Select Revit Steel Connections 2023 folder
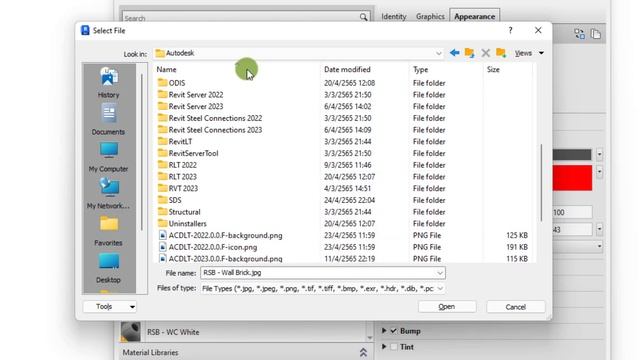Image resolution: width=640 pixels, height=360 pixels. (x=210, y=130)
